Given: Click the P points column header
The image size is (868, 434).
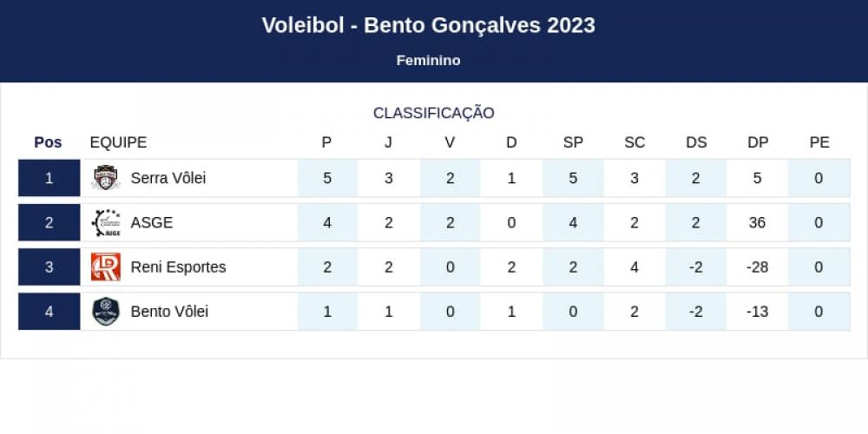Looking at the screenshot, I should tap(326, 142).
